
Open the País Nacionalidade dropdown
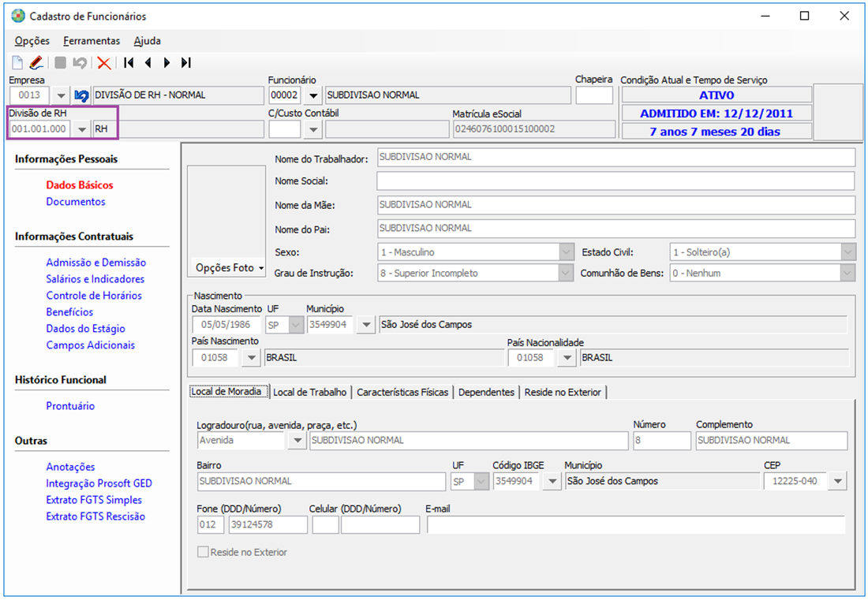click(567, 358)
